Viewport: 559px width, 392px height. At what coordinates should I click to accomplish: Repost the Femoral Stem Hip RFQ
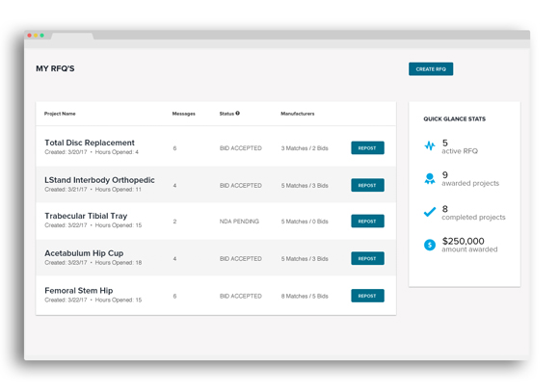(x=367, y=296)
